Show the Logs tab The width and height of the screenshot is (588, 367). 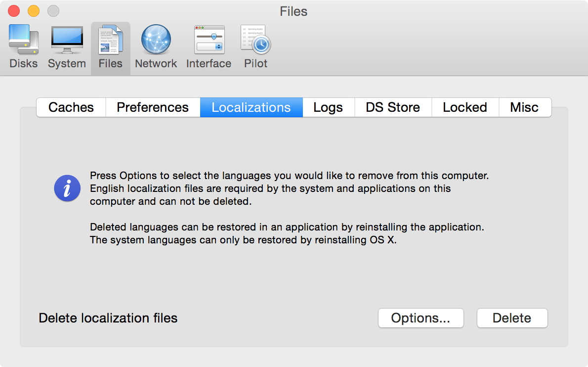point(328,107)
